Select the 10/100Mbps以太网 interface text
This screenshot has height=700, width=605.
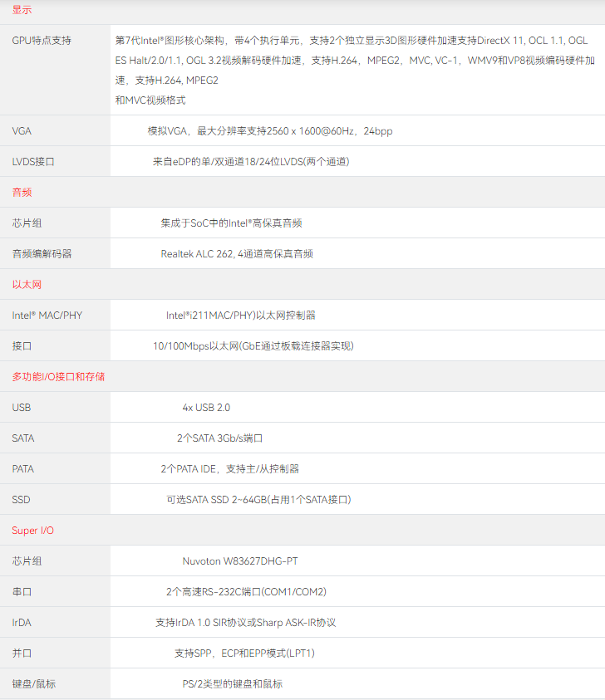click(x=258, y=346)
